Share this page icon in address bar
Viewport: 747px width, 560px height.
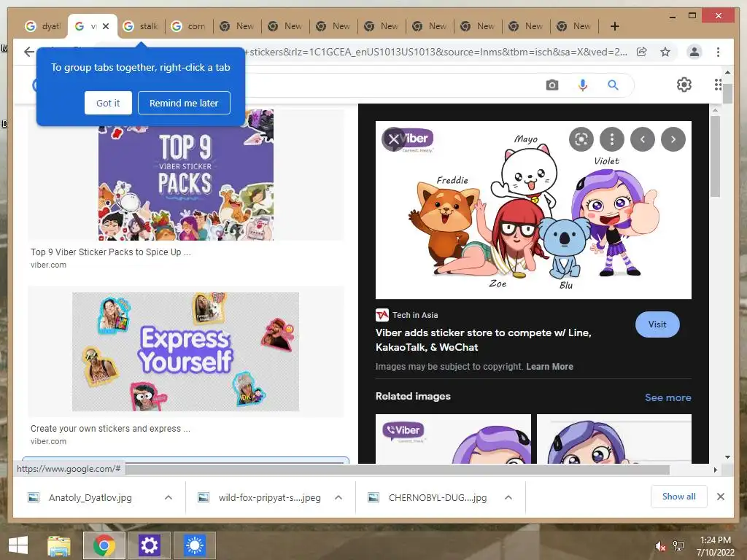click(642, 52)
